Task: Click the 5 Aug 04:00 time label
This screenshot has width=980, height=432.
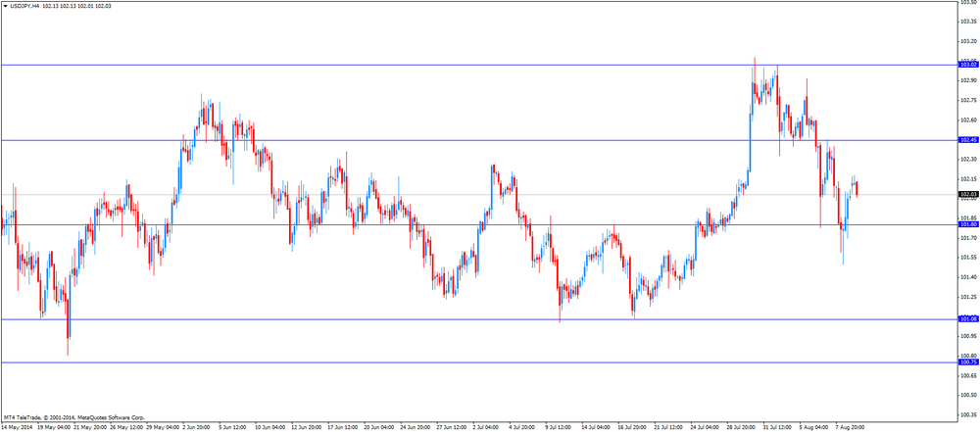Action: [814, 428]
